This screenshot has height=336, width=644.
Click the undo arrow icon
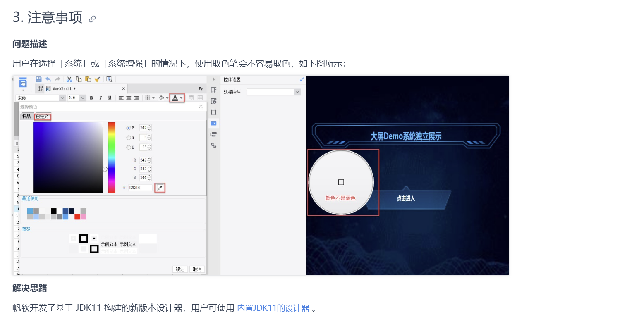[48, 79]
